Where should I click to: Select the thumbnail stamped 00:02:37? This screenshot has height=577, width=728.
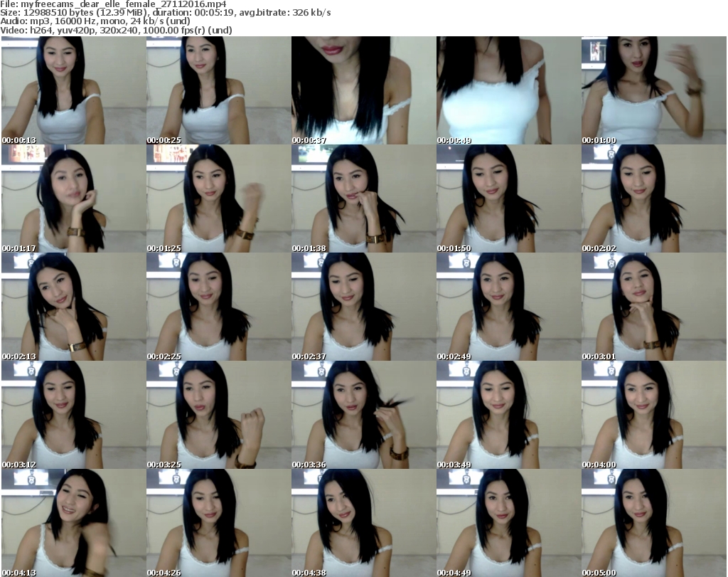[363, 307]
